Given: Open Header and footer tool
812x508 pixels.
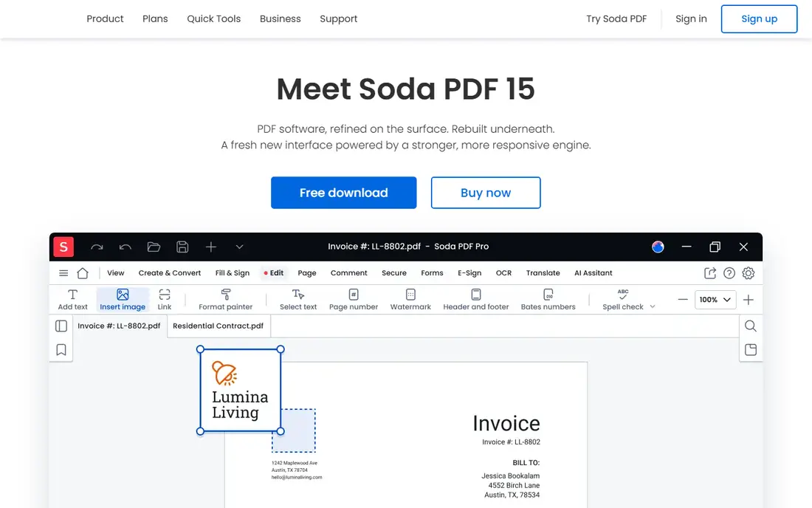Looking at the screenshot, I should pyautogui.click(x=476, y=300).
